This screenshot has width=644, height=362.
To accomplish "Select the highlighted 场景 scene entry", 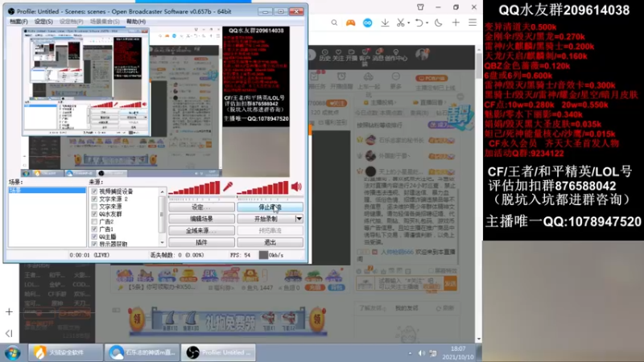I will [x=47, y=191].
